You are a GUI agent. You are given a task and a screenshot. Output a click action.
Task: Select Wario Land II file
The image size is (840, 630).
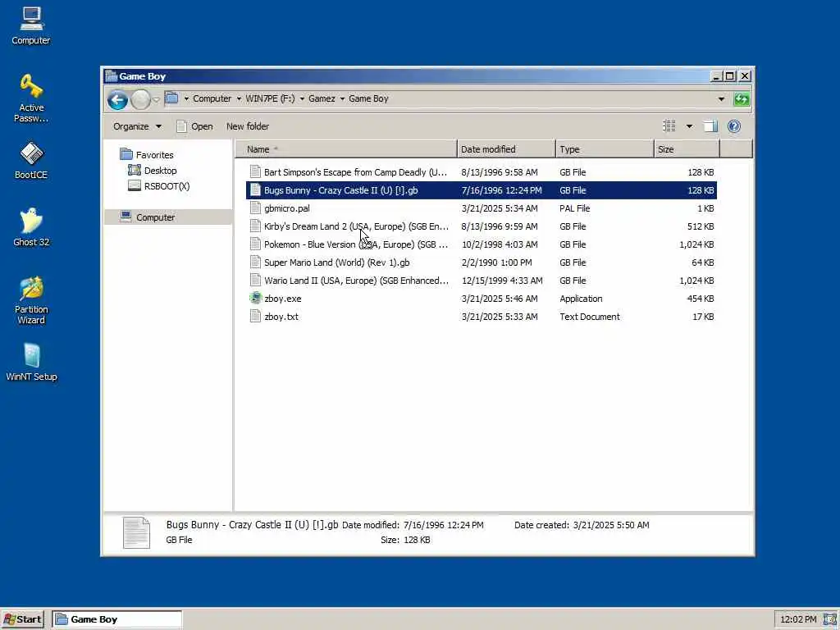point(481,281)
